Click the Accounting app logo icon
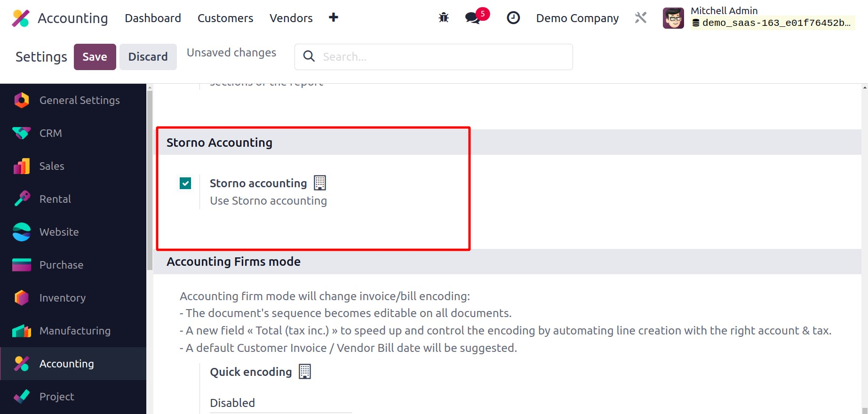Viewport: 868px width, 414px height. (x=21, y=18)
